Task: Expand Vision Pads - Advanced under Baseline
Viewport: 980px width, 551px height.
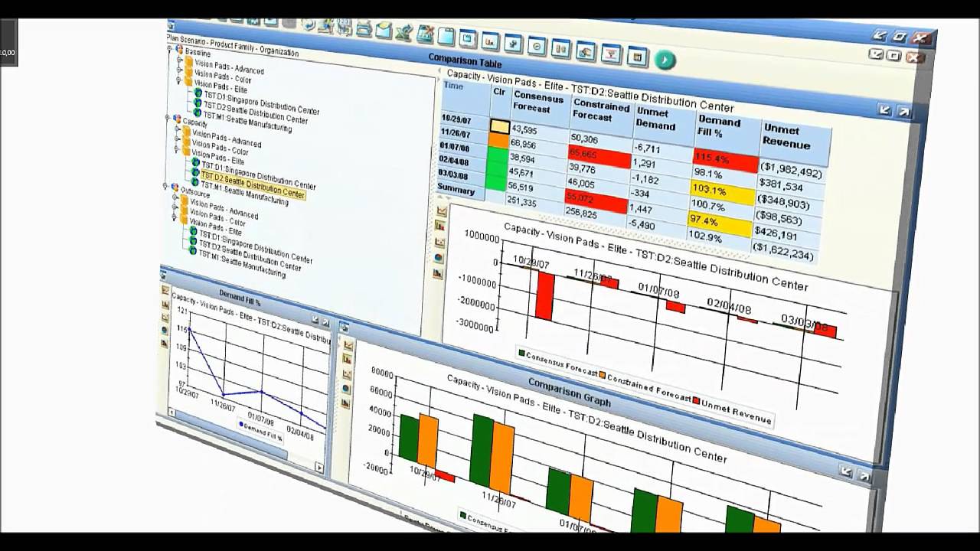Action: click(x=178, y=60)
